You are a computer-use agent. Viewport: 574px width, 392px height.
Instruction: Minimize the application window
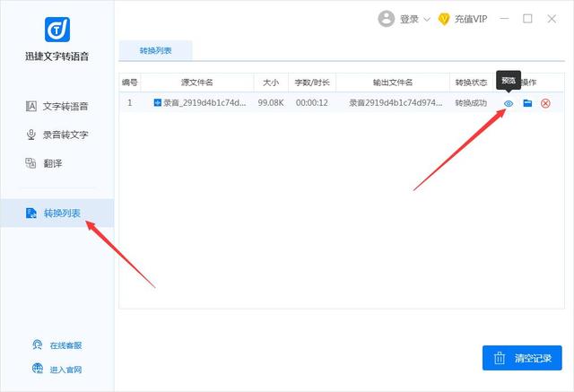(x=504, y=19)
